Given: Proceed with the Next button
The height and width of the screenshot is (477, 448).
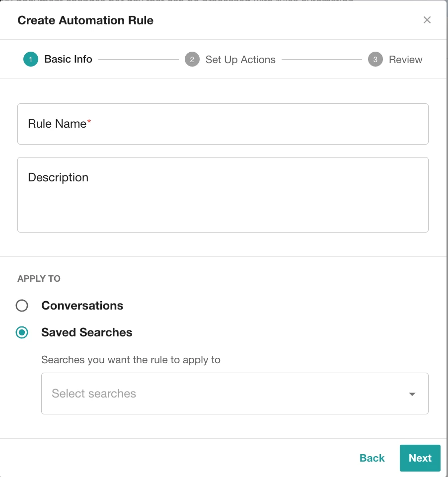Looking at the screenshot, I should (420, 458).
